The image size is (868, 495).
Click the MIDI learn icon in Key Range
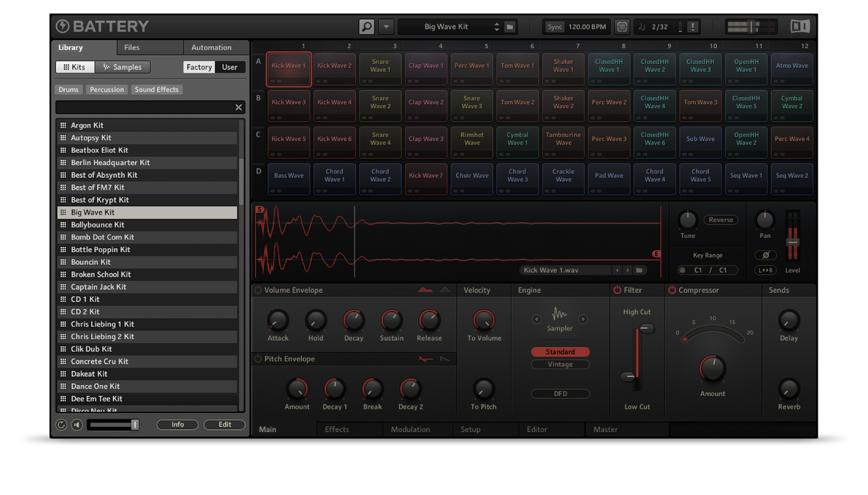683,270
